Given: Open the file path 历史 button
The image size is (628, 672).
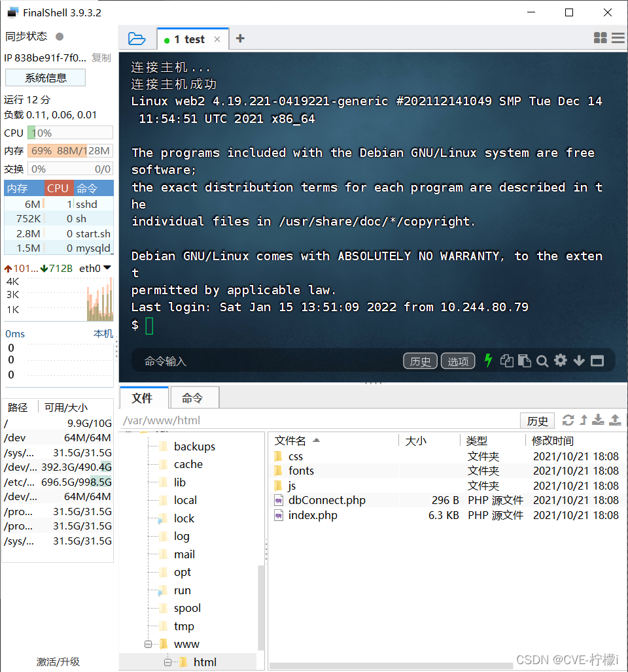Looking at the screenshot, I should (x=537, y=421).
